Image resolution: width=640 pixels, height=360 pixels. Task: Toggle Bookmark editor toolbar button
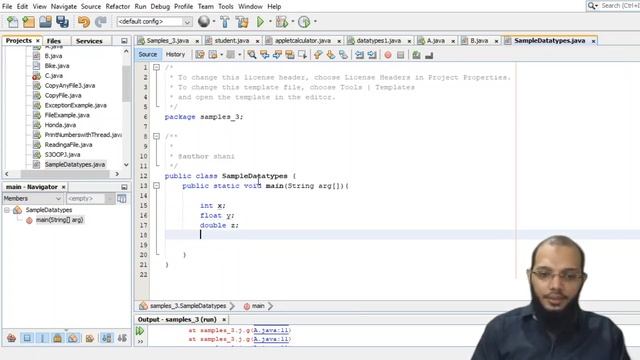pyautogui.click(x=343, y=55)
